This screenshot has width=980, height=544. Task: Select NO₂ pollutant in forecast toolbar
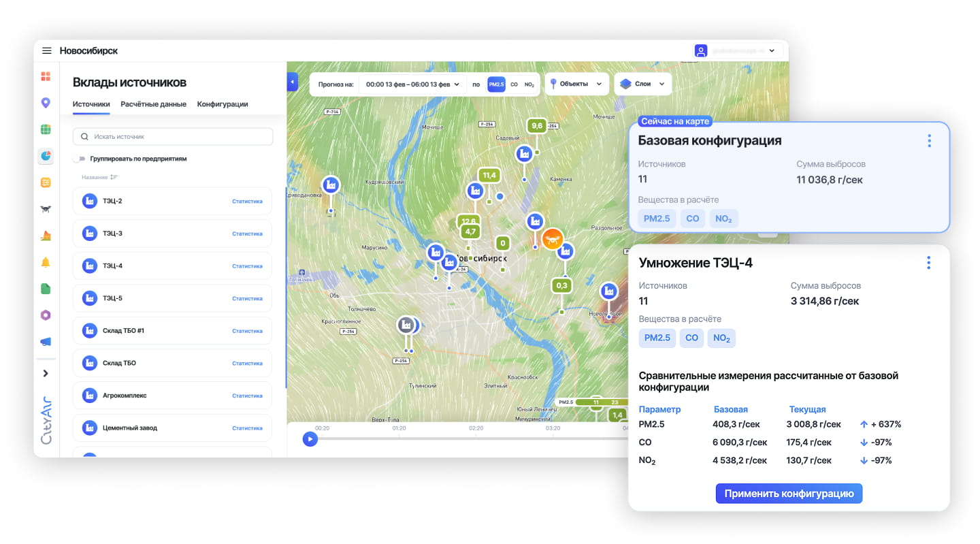[529, 84]
